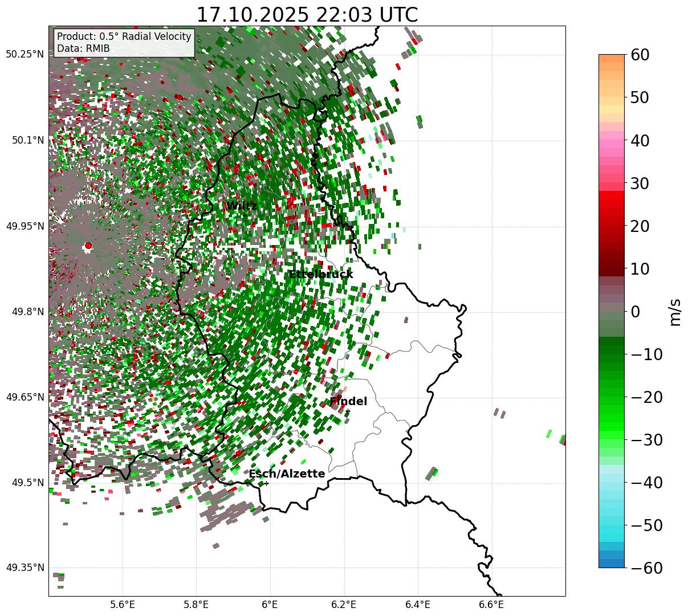The image size is (688, 616).
Task: Click the colorbar 50 tick label
Action: tap(640, 97)
